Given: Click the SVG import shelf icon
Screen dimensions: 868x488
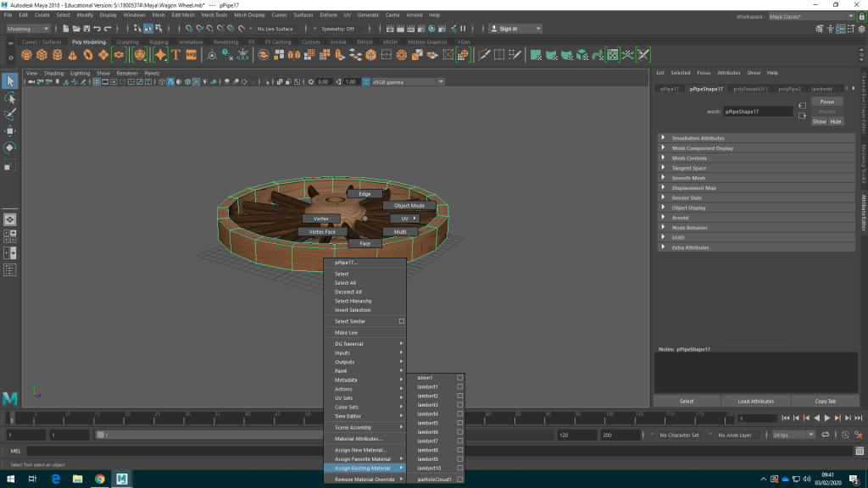Looking at the screenshot, I should click(191, 55).
